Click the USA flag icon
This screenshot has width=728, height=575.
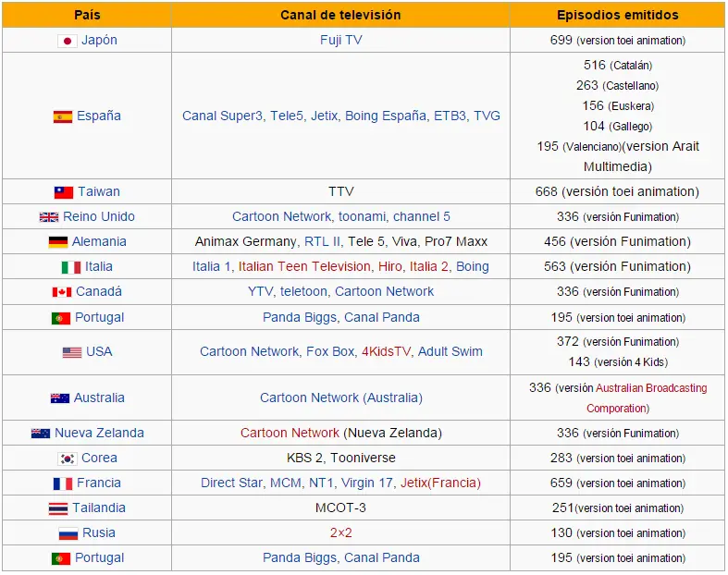[72, 353]
